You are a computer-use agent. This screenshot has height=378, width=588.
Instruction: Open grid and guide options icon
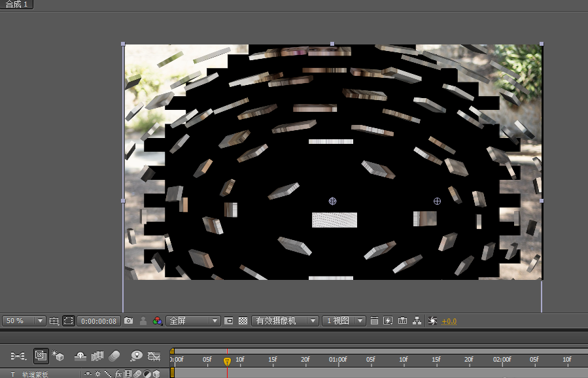click(x=54, y=321)
